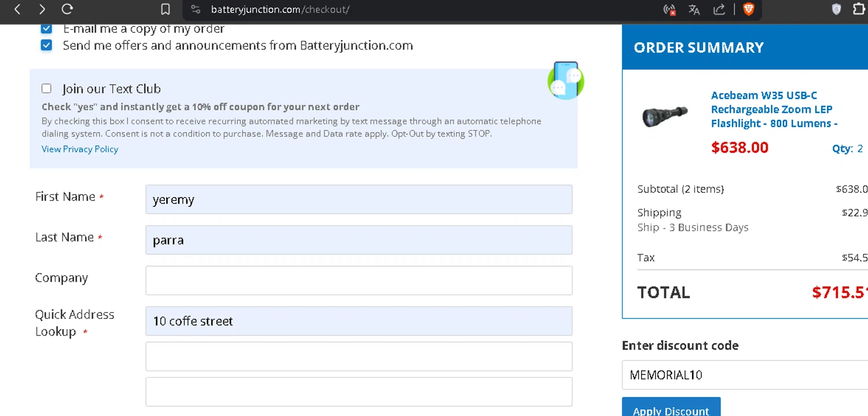Screen dimensions: 868x416
Task: Click the Tax label in order summary
Action: point(646,257)
